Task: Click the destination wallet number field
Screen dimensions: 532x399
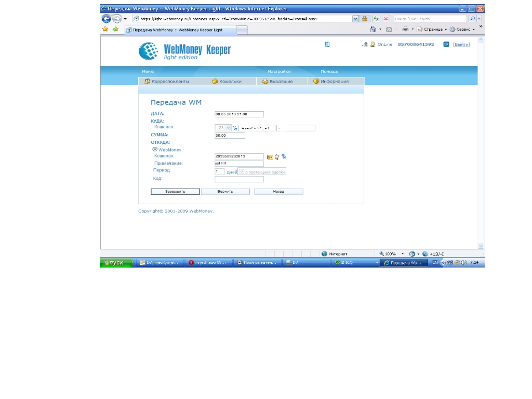Action: click(x=257, y=128)
